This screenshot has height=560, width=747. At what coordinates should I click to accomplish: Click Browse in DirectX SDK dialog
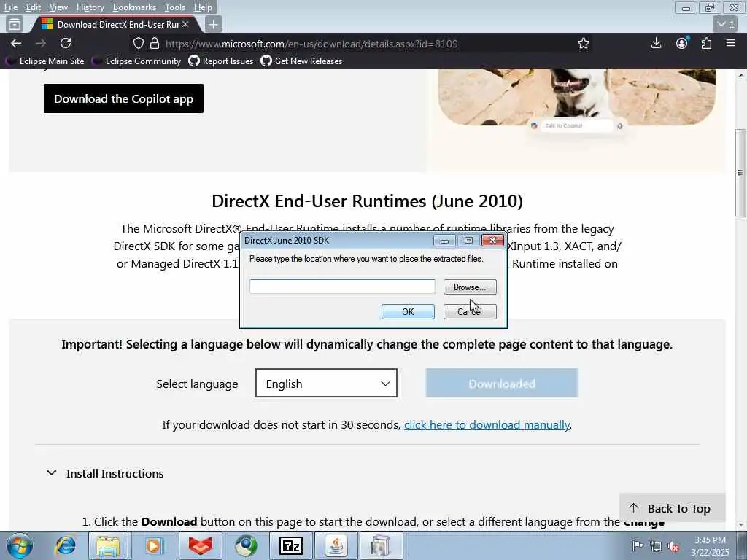(x=470, y=287)
